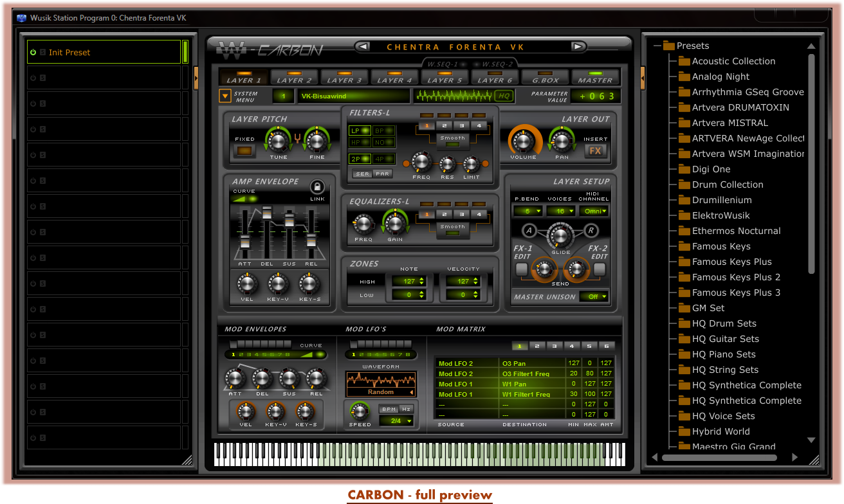Enable the LP filter type

point(360,130)
